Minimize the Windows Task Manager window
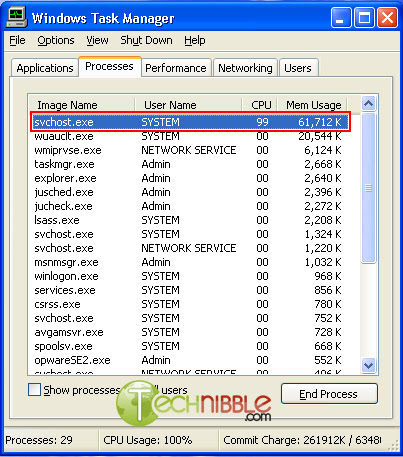This screenshot has height=457, width=403. 341,18
